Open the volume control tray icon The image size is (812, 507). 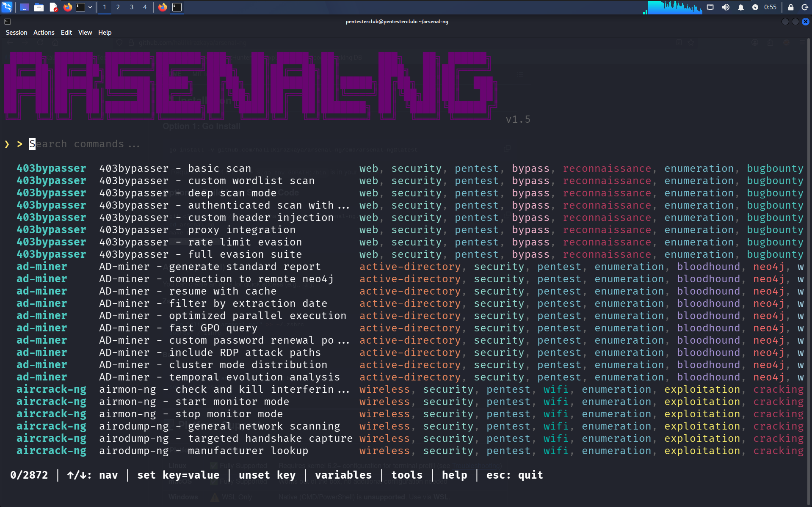coord(726,7)
